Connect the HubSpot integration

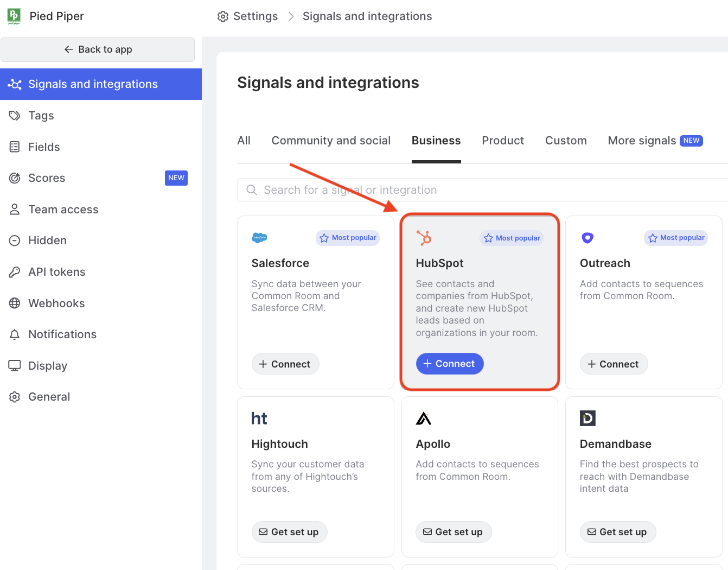pyautogui.click(x=450, y=364)
